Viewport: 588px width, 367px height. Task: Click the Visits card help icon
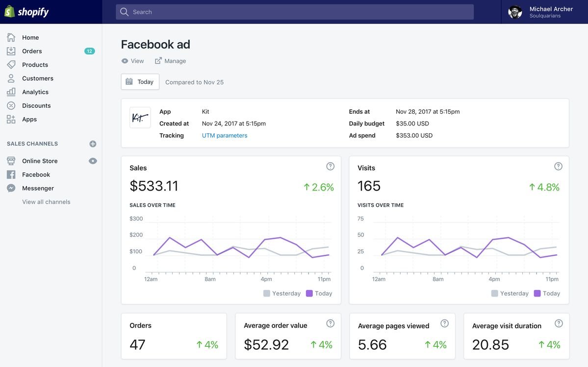click(x=558, y=167)
